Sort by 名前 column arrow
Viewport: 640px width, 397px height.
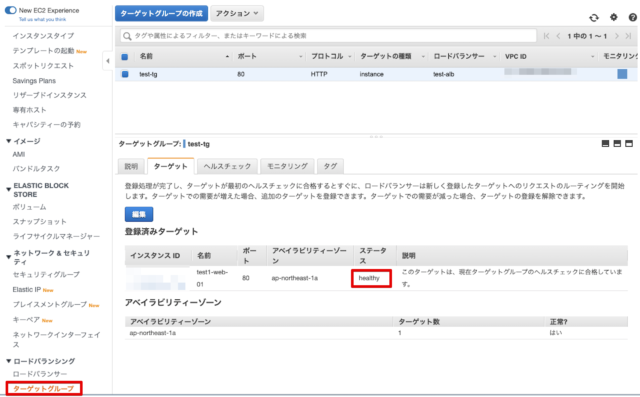[227, 56]
